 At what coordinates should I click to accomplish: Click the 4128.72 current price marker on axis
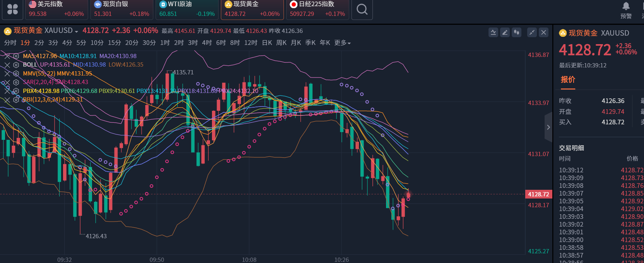[x=538, y=194]
